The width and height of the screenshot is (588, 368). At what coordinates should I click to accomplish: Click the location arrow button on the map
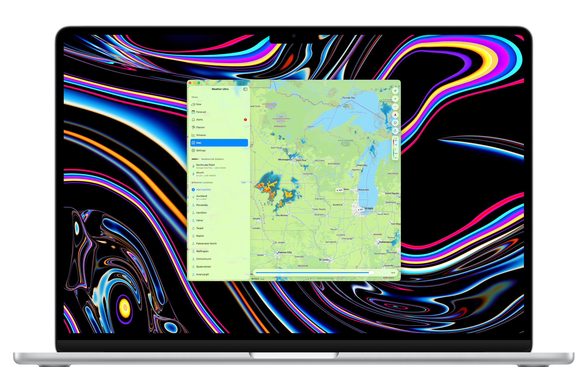[395, 91]
